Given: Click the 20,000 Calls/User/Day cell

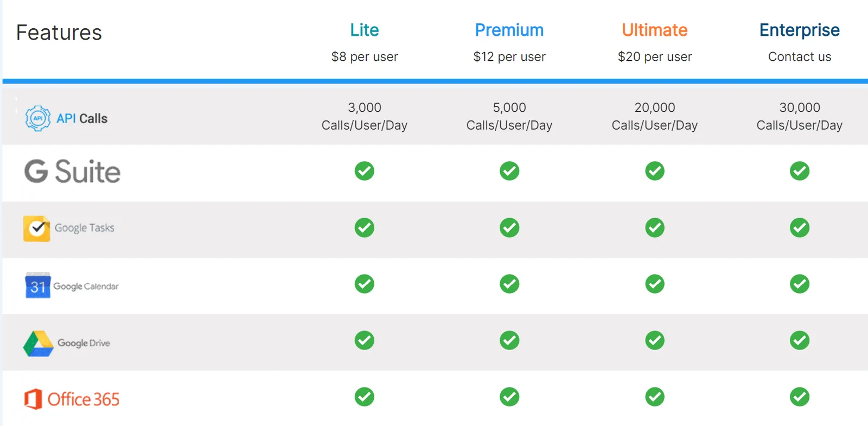Looking at the screenshot, I should (655, 116).
